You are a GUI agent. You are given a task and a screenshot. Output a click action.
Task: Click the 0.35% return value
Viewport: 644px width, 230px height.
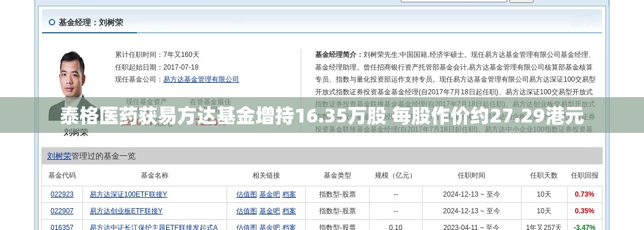(584, 211)
